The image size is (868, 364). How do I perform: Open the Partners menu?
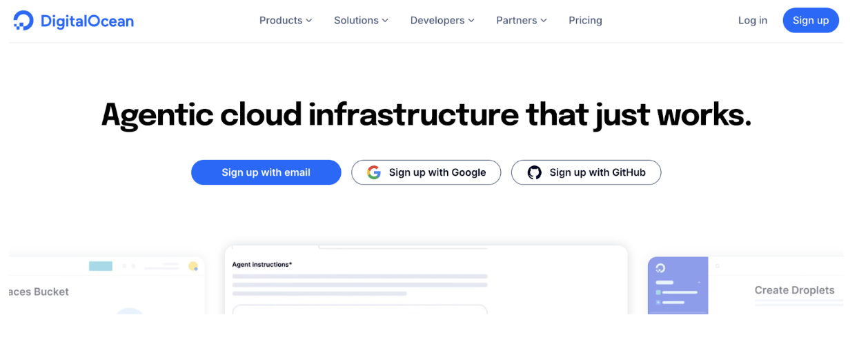tap(522, 21)
